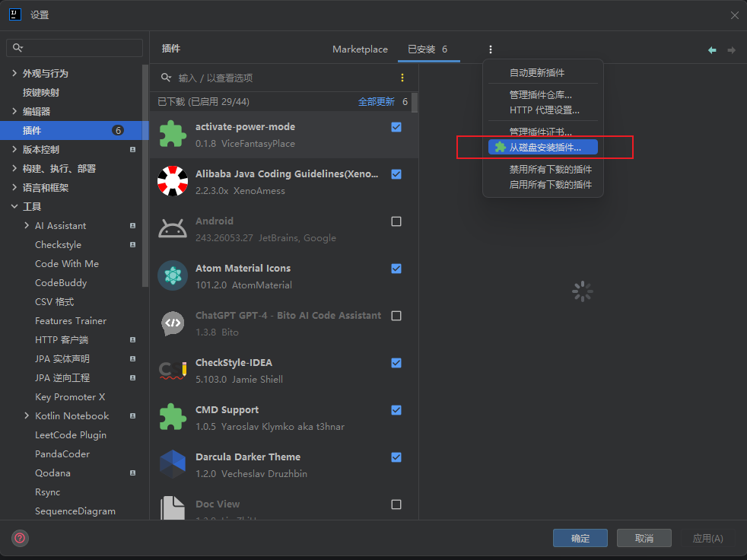
Task: Click the project marker beside HTTP 客户端
Action: tap(133, 340)
